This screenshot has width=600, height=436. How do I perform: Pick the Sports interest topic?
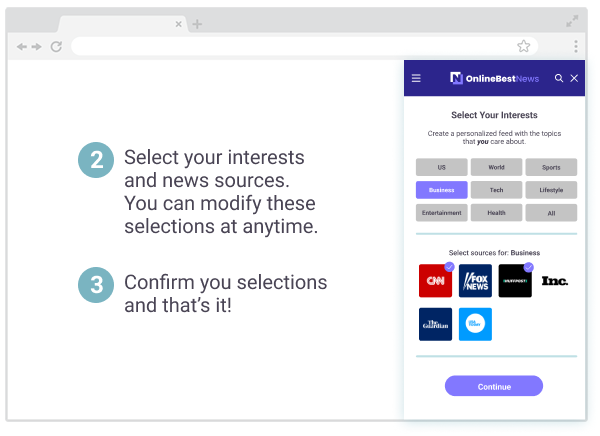(551, 168)
